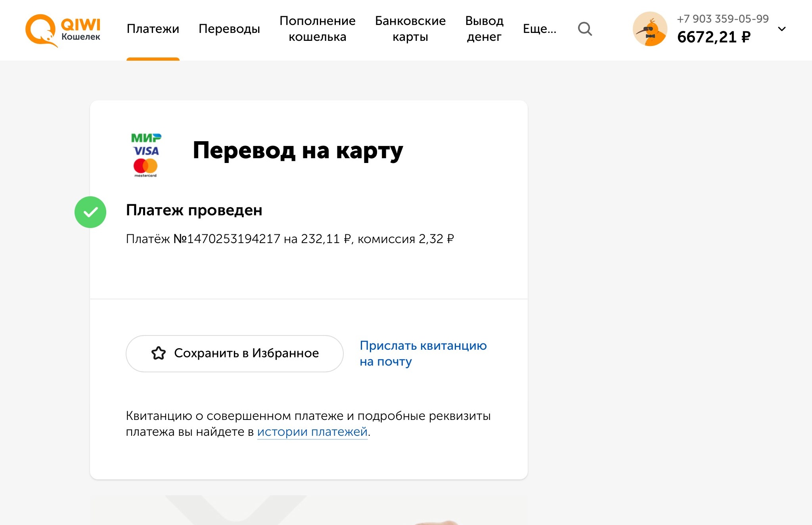Open Банковские карты section
This screenshot has width=812, height=525.
click(x=410, y=29)
